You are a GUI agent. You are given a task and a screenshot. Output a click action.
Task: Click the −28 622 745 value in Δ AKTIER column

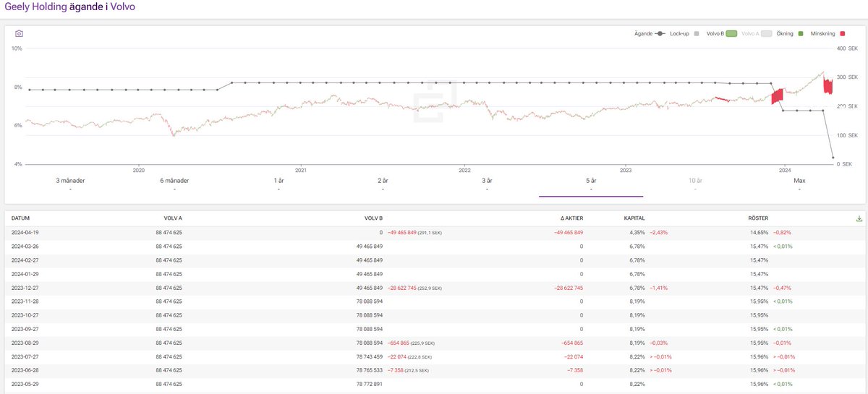pyautogui.click(x=569, y=288)
